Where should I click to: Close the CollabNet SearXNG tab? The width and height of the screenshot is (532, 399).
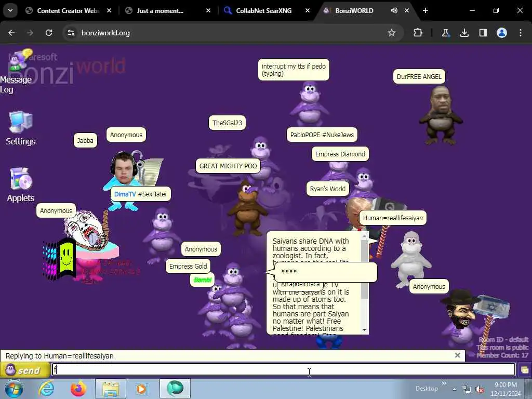coord(308,10)
